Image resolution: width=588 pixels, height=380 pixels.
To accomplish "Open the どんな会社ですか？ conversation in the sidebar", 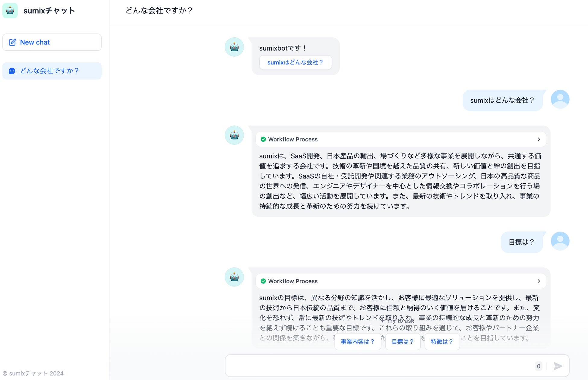I will point(52,71).
